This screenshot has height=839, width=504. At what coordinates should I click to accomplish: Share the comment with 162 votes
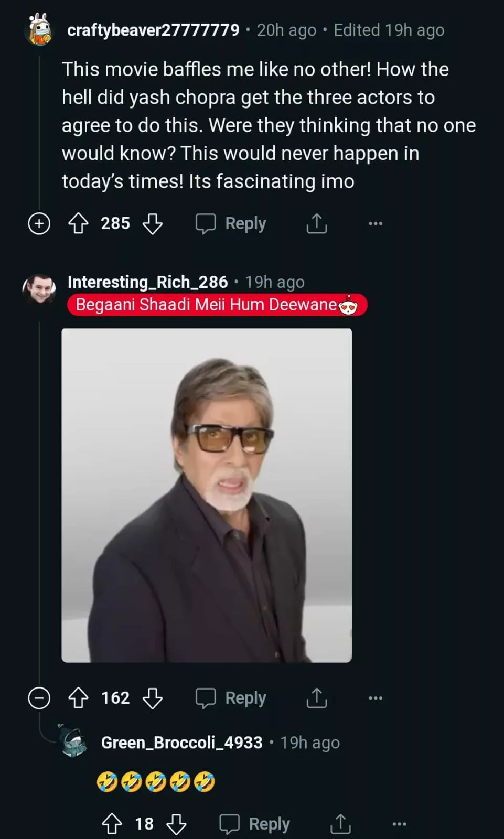317,698
